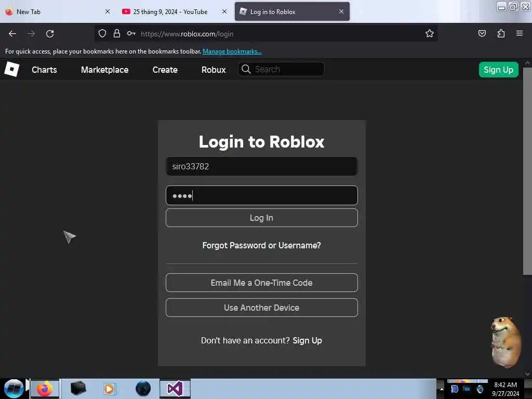Click the Roblox logo home icon
The width and height of the screenshot is (532, 399).
click(11, 69)
